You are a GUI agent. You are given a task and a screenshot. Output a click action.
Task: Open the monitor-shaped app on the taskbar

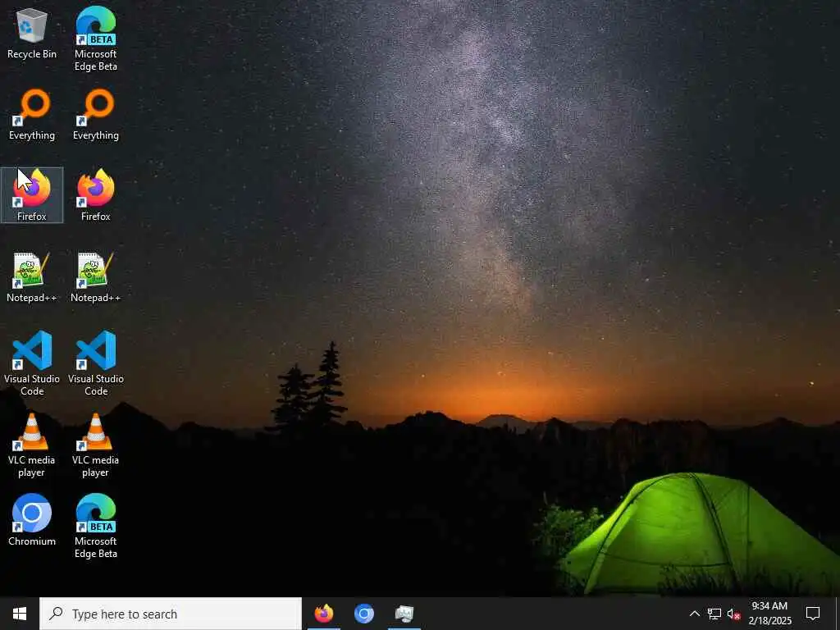pyautogui.click(x=404, y=614)
